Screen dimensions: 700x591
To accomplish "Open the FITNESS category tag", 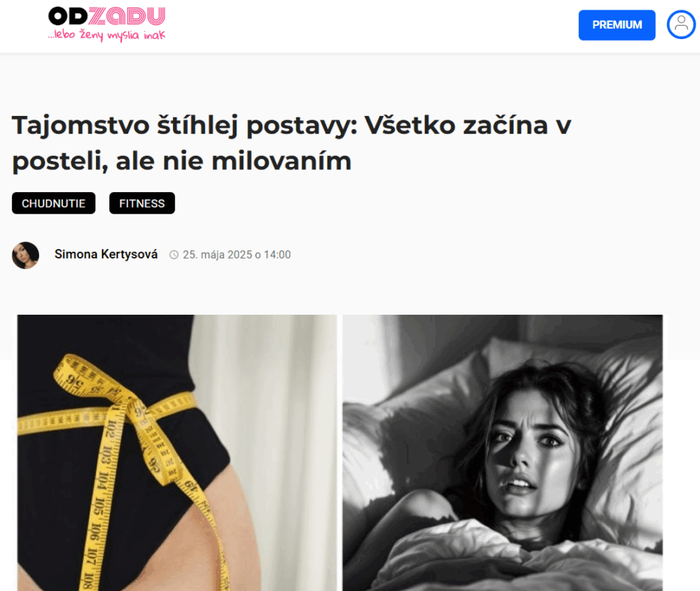I will point(142,203).
